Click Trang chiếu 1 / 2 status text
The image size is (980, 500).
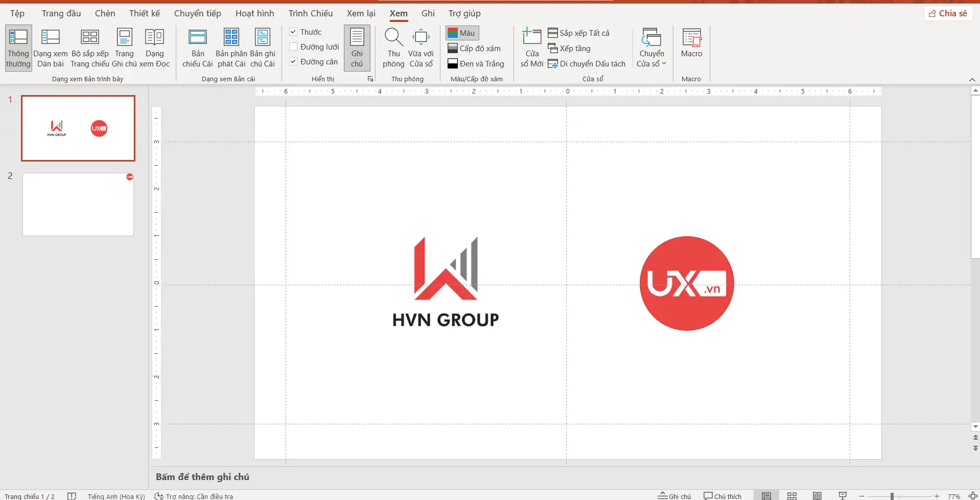point(30,496)
